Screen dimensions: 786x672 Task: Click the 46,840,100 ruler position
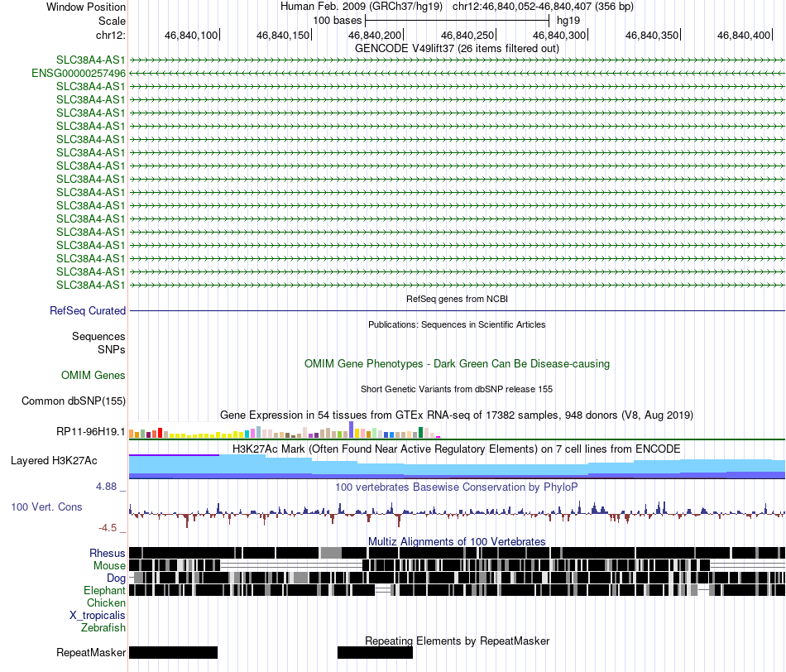(191, 35)
